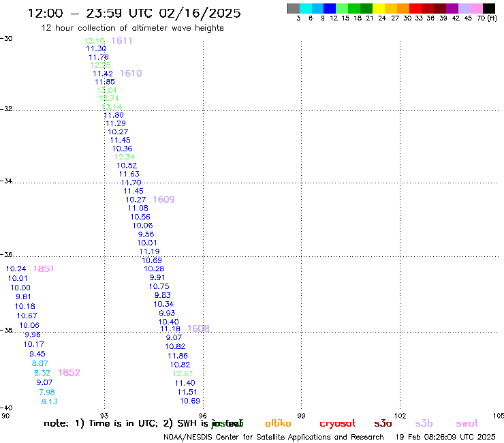Viewport: 504px width, 443px height.
Task: Click the cryosat satellite legend label
Action: pyautogui.click(x=338, y=424)
